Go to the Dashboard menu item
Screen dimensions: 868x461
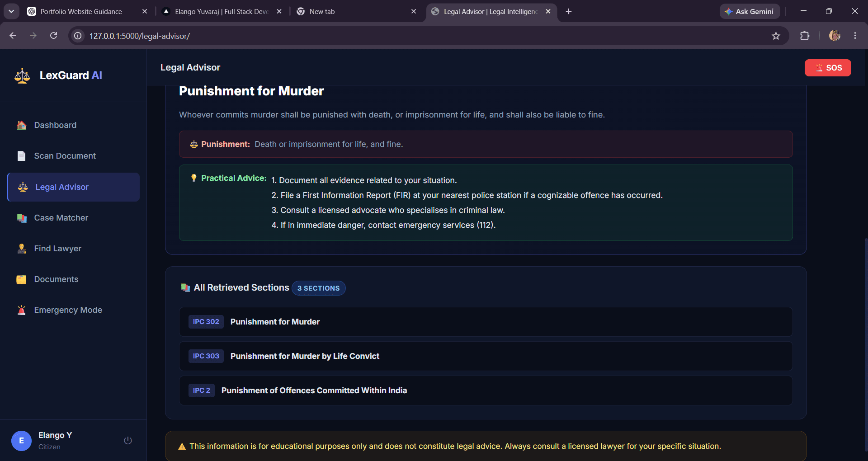point(73,125)
